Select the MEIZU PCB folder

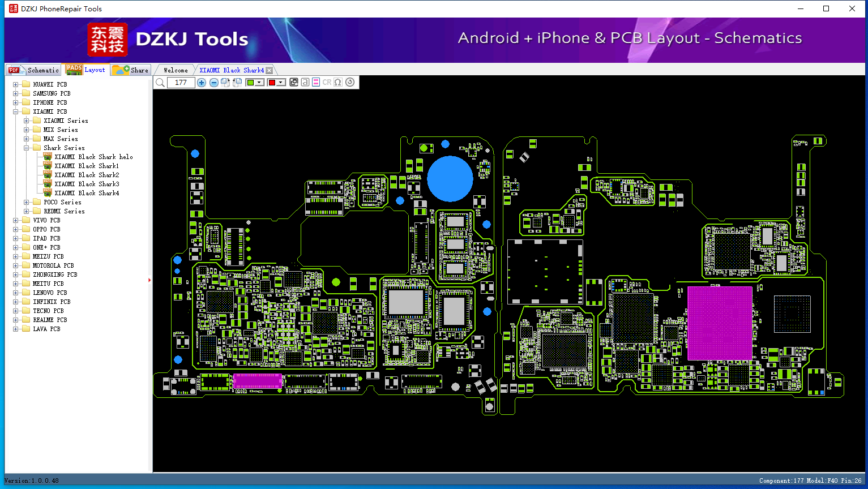click(x=48, y=256)
